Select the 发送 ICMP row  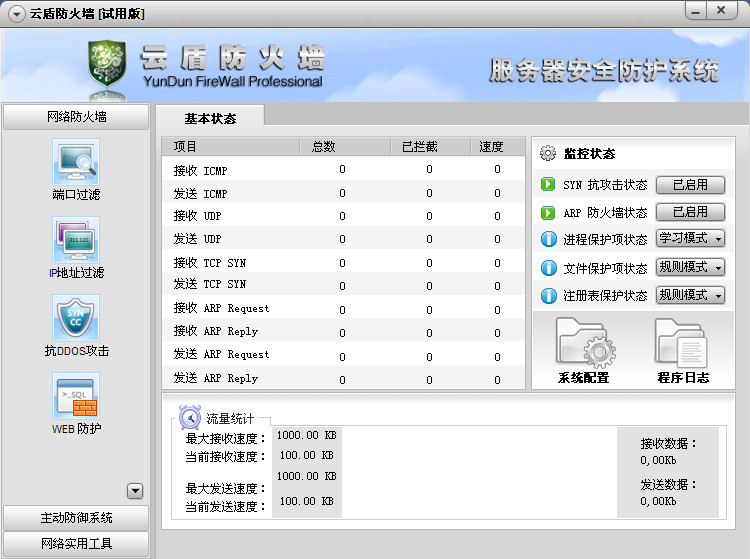point(343,193)
